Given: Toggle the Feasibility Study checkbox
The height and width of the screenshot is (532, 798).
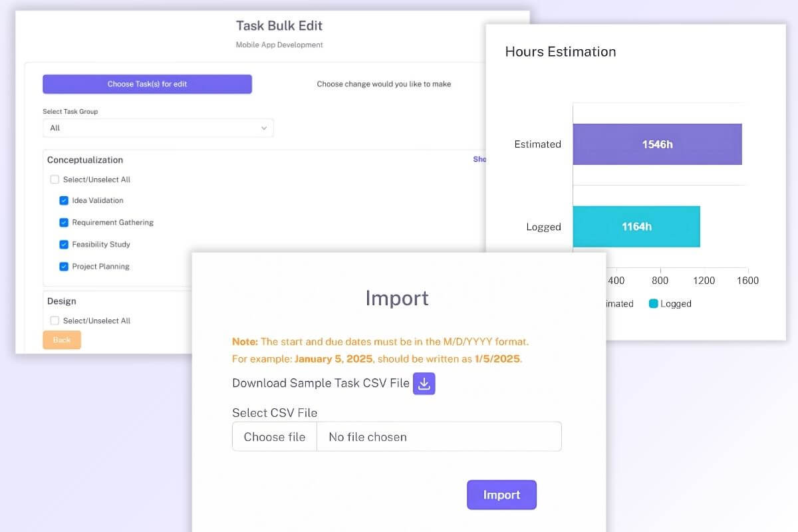Looking at the screenshot, I should 64,245.
